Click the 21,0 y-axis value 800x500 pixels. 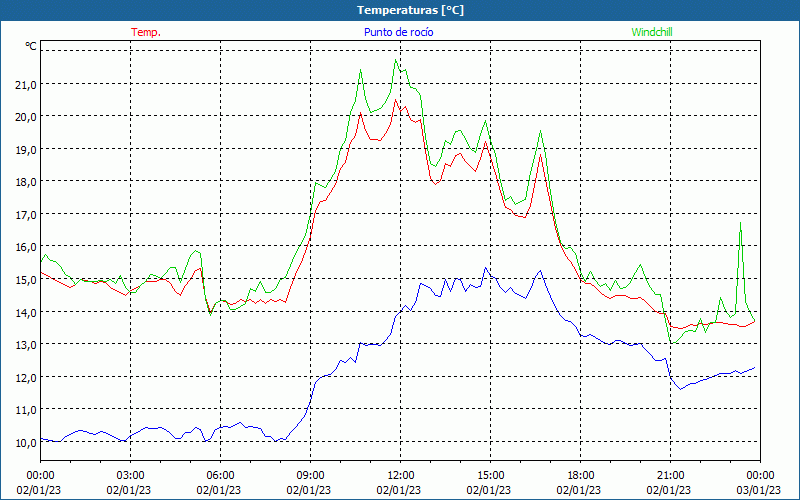26,84
